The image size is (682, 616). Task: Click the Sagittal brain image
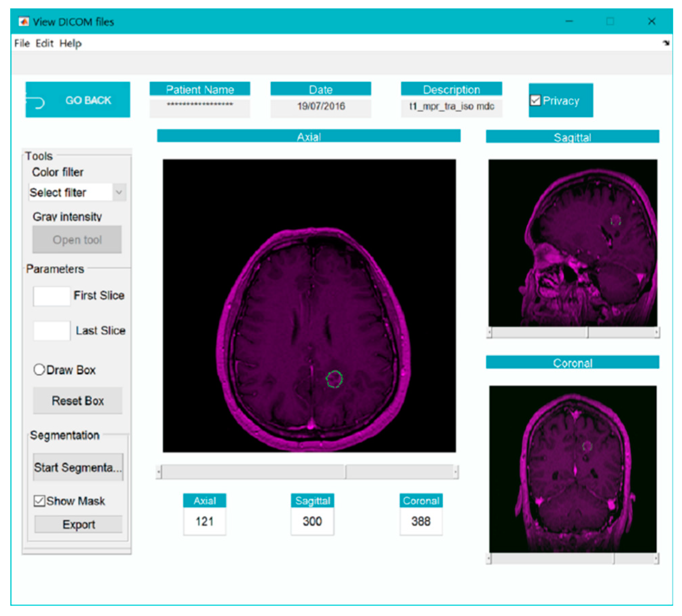(x=573, y=243)
